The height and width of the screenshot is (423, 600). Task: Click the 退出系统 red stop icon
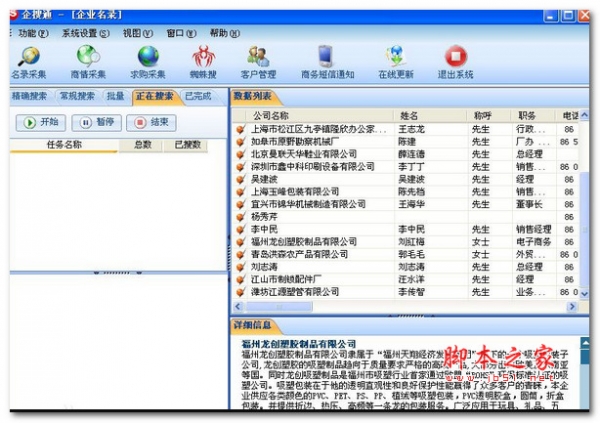pyautogui.click(x=456, y=62)
